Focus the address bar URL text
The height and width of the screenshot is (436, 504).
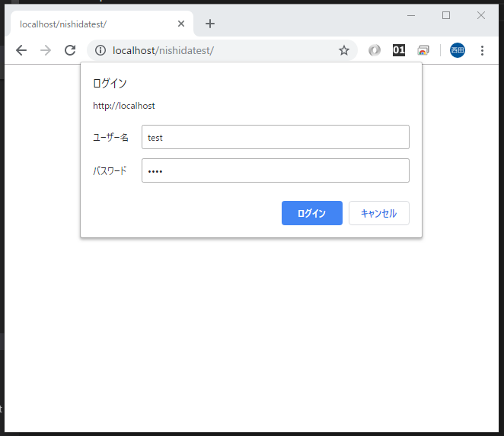click(163, 50)
